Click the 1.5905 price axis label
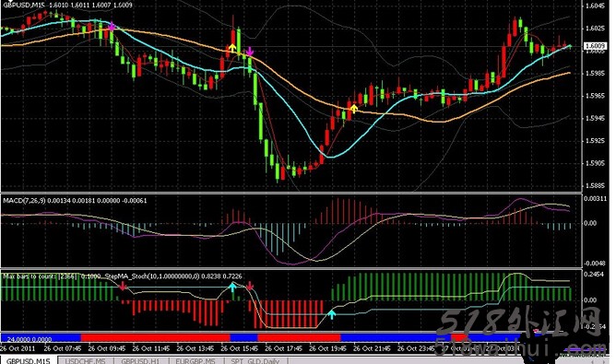616x364 pixels. 595,163
